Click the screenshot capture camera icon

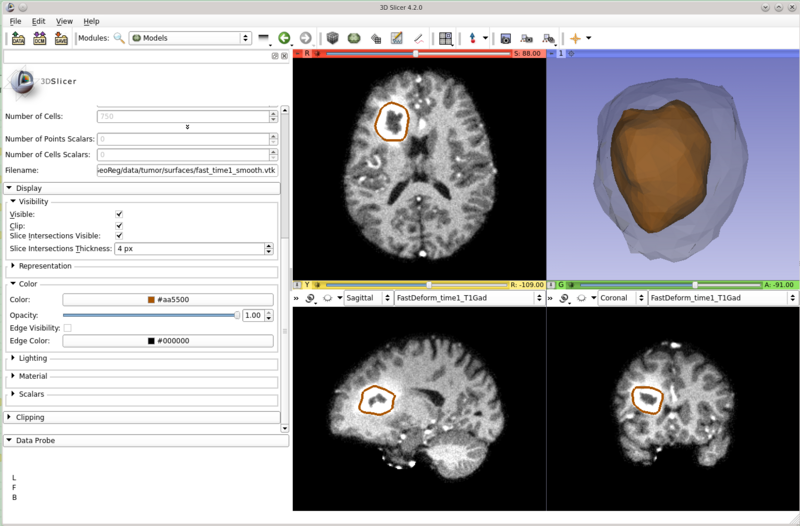tap(506, 39)
